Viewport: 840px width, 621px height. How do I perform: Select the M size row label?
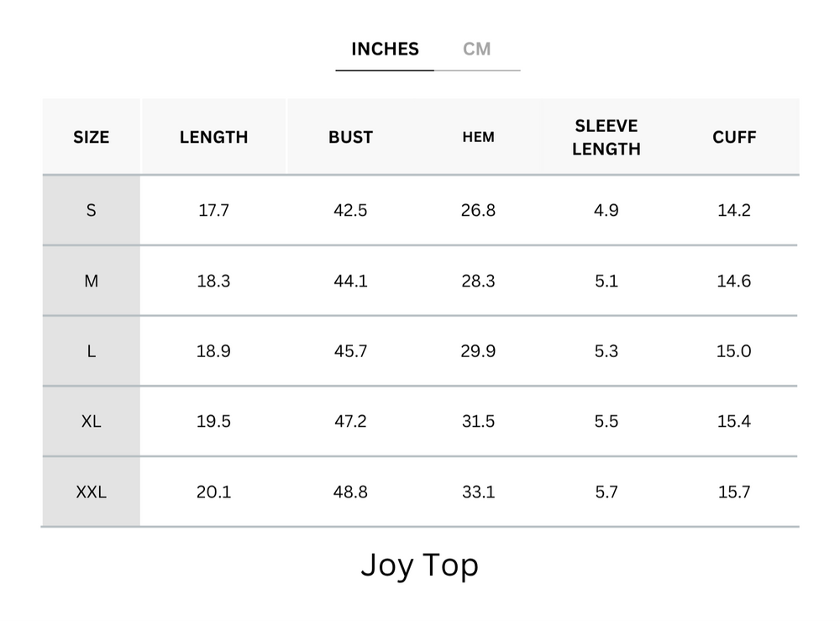92,281
